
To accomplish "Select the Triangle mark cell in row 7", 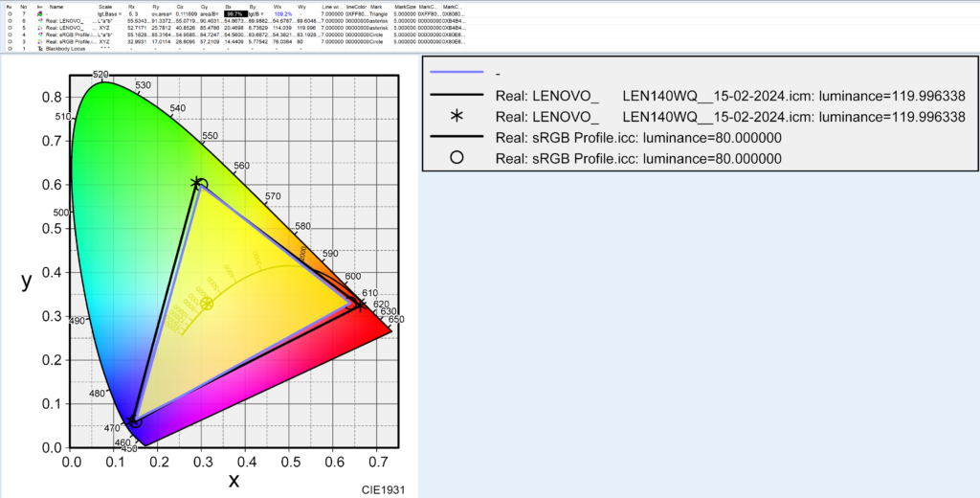I will click(381, 13).
